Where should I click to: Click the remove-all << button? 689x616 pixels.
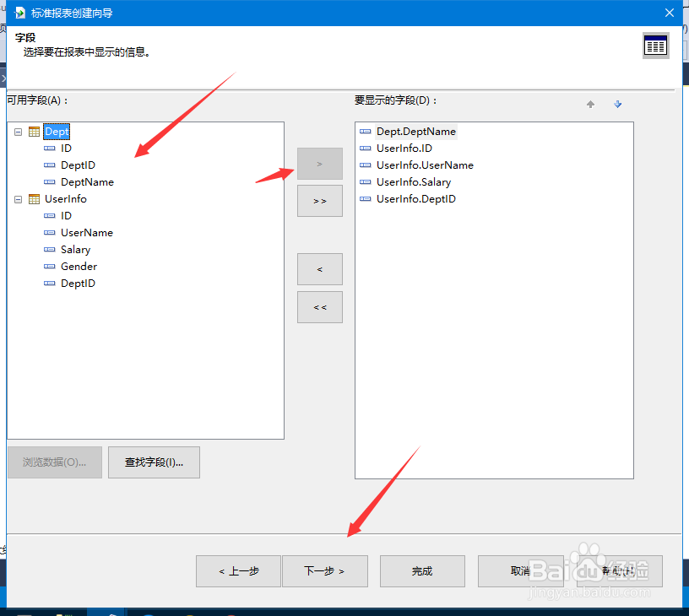(319, 306)
